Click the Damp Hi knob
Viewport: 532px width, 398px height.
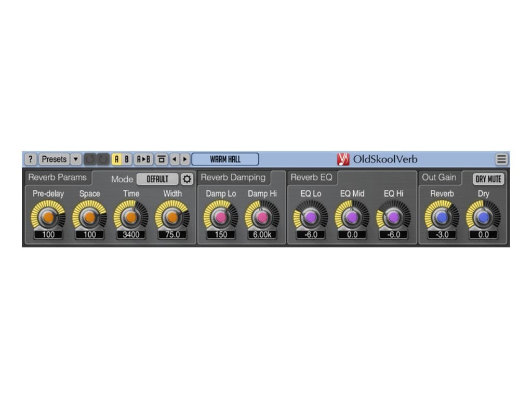pos(262,217)
